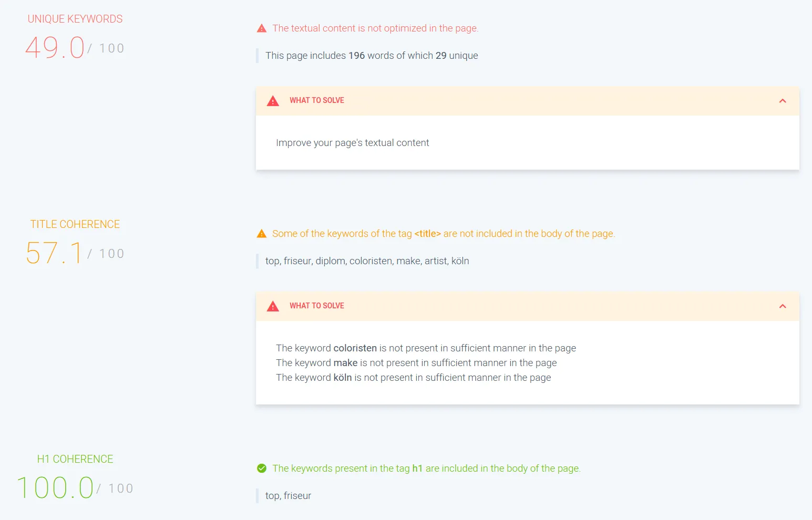Collapse the Title Coherence What To Solve panel
Viewport: 812px width, 520px height.
(783, 306)
